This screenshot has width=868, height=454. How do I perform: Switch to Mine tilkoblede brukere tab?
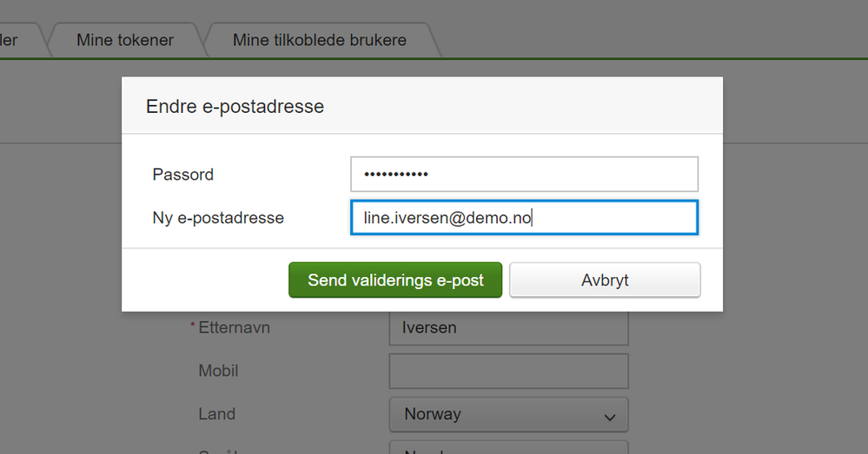319,40
